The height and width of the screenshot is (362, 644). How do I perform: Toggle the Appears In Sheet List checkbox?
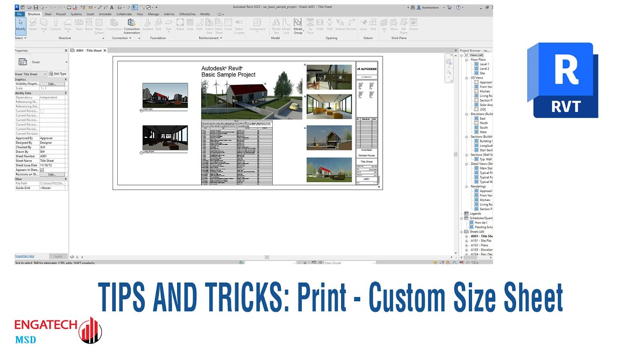click(x=42, y=170)
